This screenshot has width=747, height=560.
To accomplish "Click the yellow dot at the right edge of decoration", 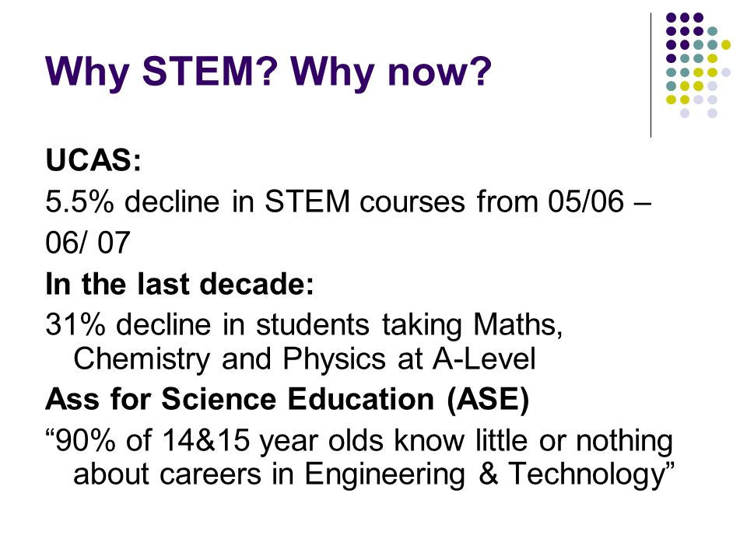I will (x=726, y=45).
